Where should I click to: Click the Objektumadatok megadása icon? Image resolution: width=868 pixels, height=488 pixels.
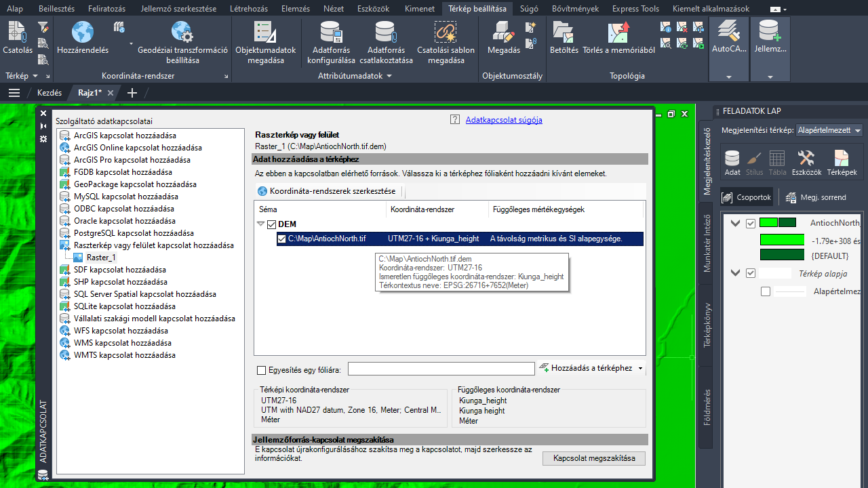(265, 42)
